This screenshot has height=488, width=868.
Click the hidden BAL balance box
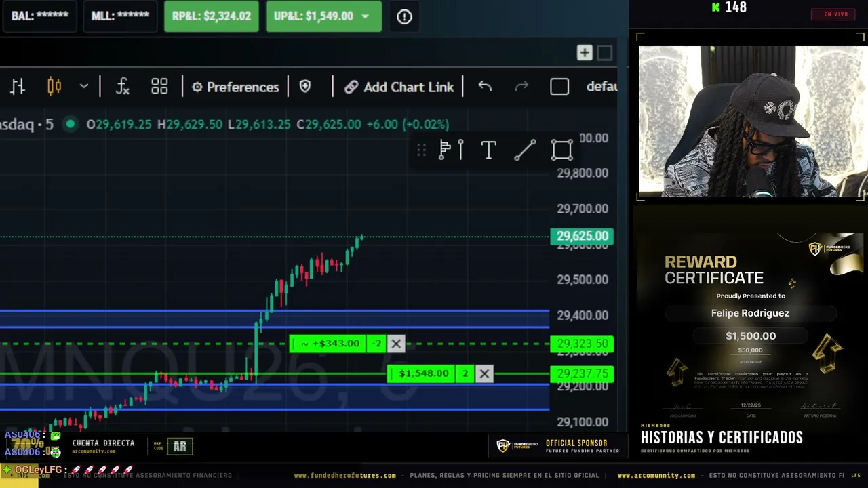click(39, 16)
